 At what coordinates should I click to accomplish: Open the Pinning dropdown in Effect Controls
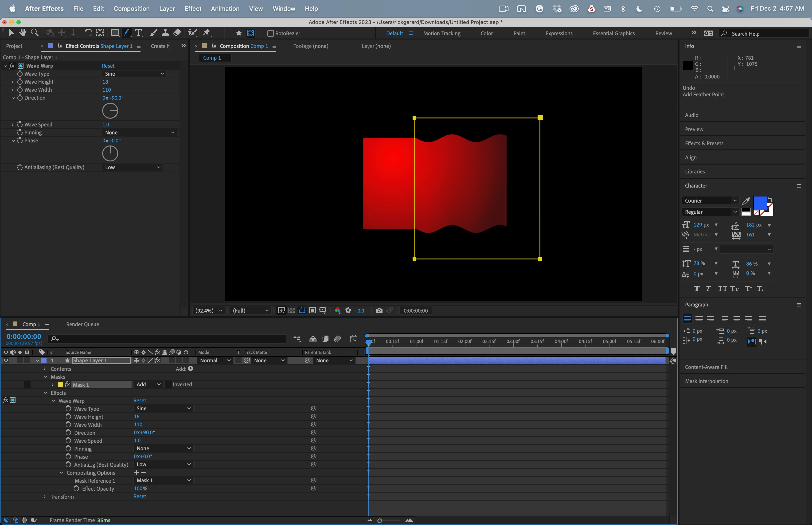(x=139, y=133)
